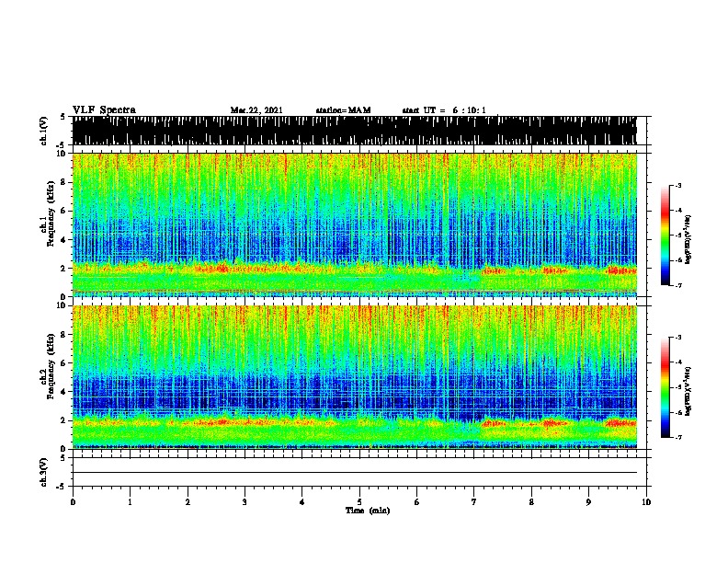Click the ch.1(V) waveform strip

[x=355, y=131]
